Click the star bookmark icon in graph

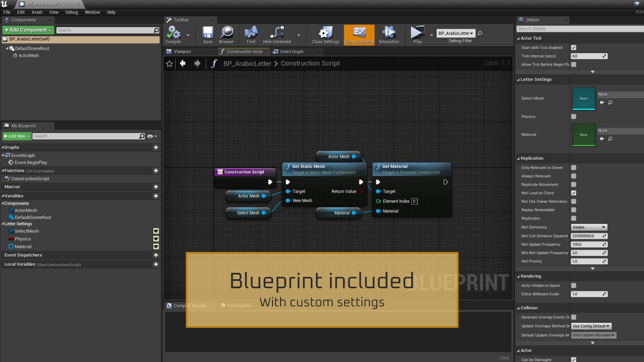tap(169, 64)
